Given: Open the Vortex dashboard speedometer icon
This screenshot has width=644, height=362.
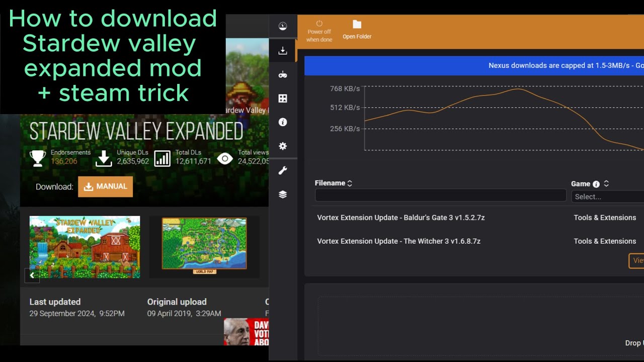Looking at the screenshot, I should 283,26.
